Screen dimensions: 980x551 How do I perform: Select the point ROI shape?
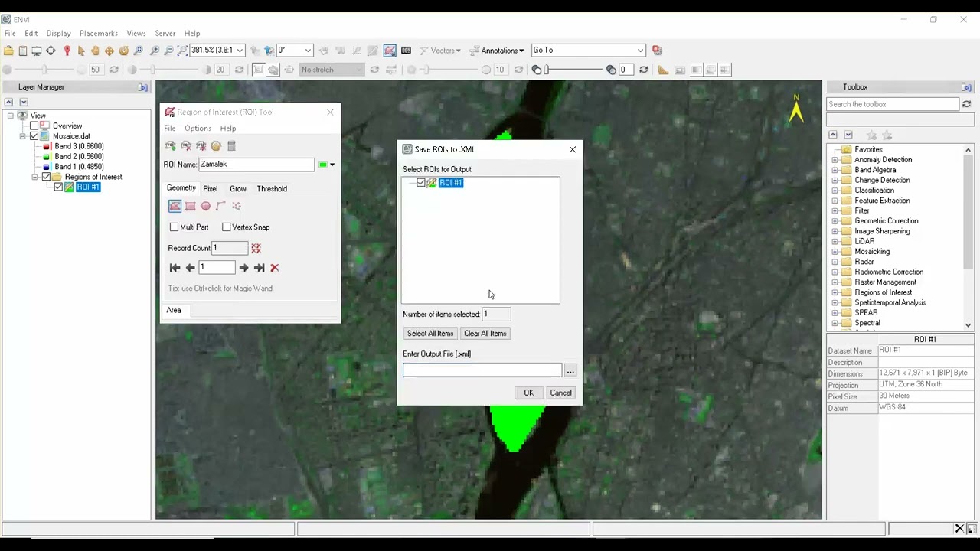(x=237, y=206)
